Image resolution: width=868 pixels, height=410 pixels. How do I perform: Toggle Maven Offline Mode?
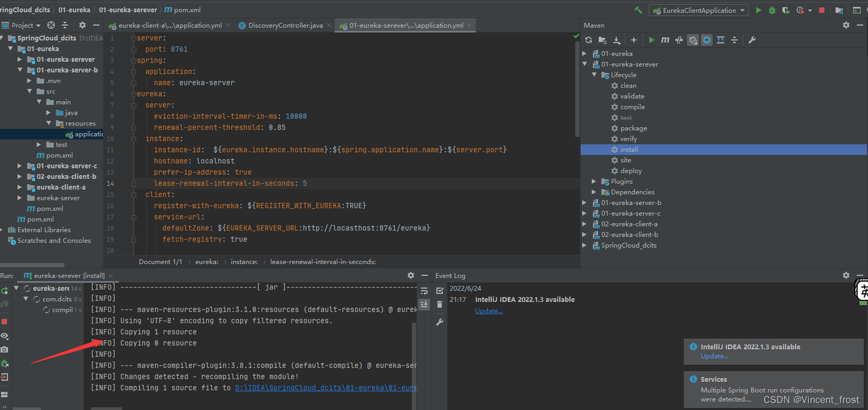point(679,40)
